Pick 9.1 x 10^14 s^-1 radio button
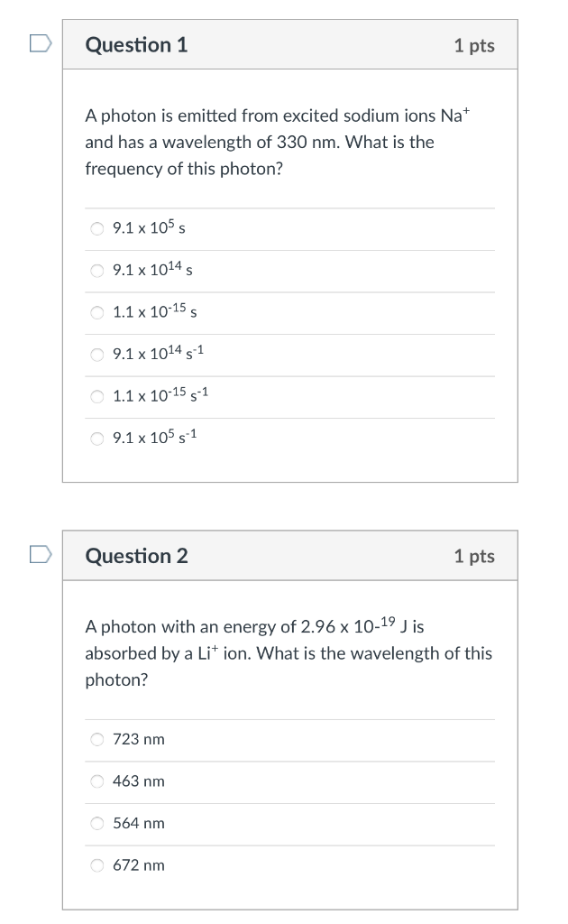 point(97,355)
